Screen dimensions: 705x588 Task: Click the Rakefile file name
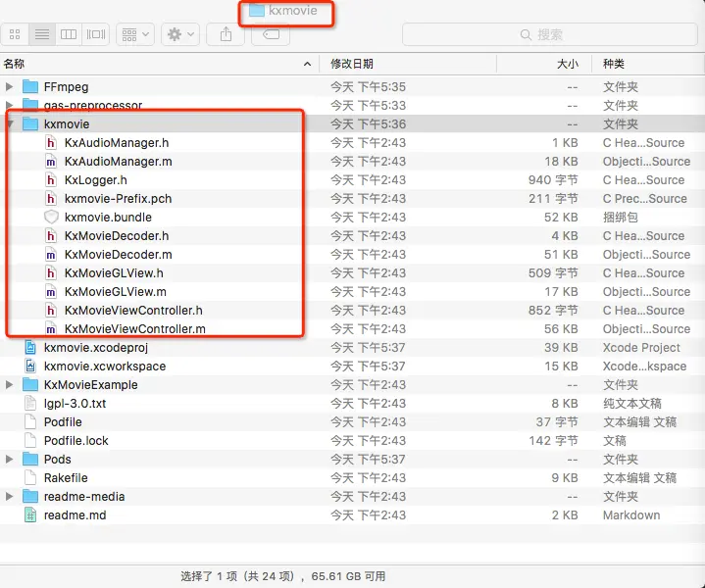[66, 478]
